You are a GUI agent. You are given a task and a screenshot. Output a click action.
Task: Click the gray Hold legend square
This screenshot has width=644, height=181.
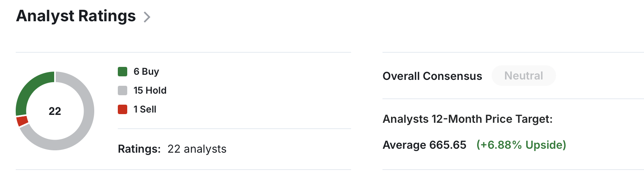tap(123, 90)
